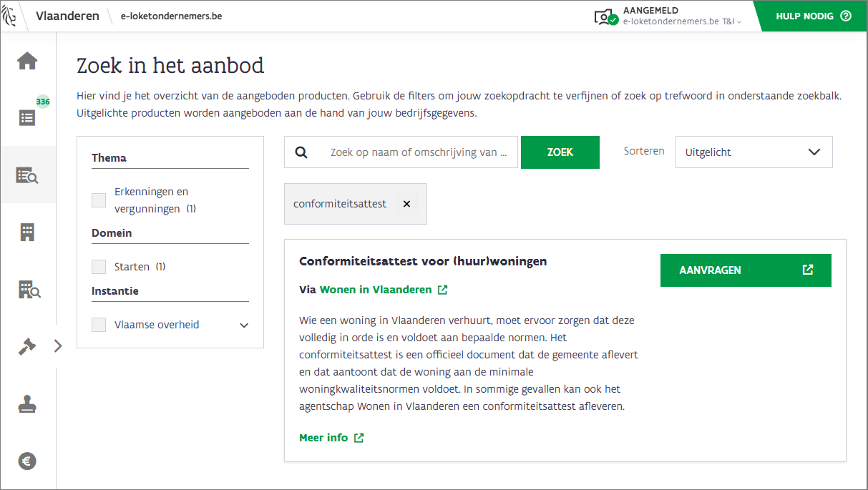Enable the Vlaamse overheid checkbox
Image resolution: width=868 pixels, height=490 pixels.
[99, 325]
